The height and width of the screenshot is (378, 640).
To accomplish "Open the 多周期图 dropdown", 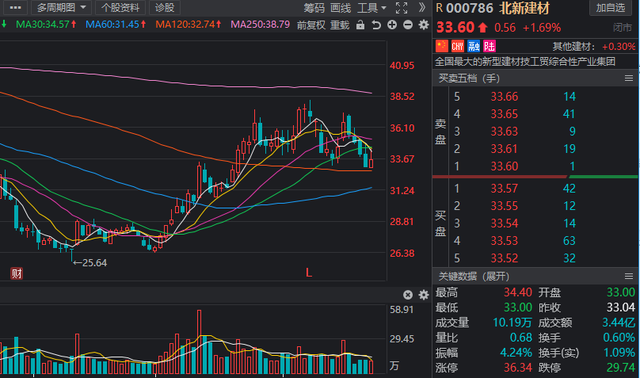I will 61,8.
